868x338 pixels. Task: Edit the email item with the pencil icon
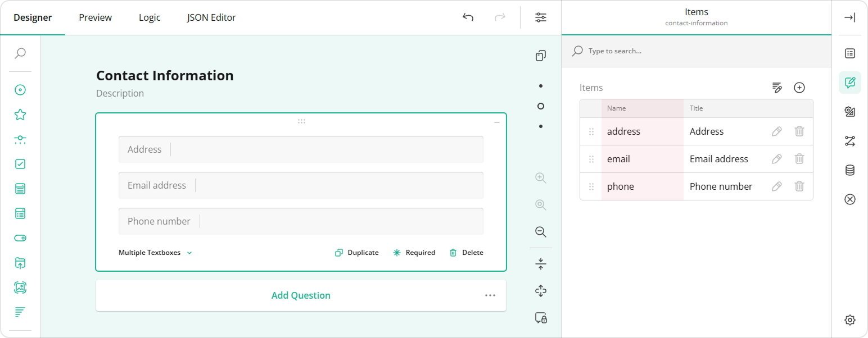[776, 159]
